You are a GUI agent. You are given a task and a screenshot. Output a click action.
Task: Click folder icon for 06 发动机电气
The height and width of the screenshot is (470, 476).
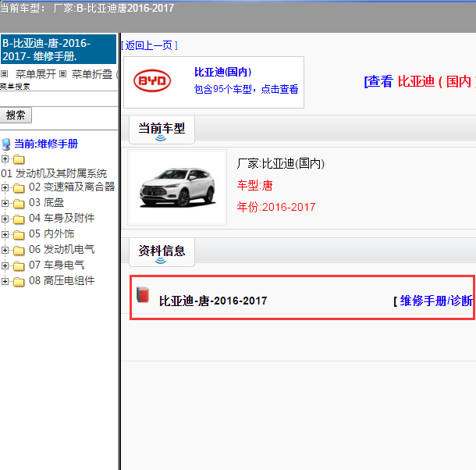19,251
